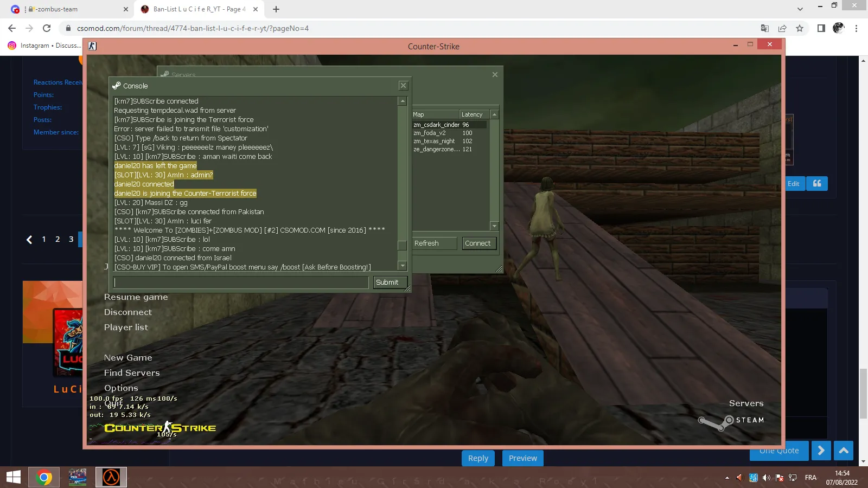Viewport: 868px width, 488px height.
Task: Focus the console command input field
Action: tap(241, 282)
